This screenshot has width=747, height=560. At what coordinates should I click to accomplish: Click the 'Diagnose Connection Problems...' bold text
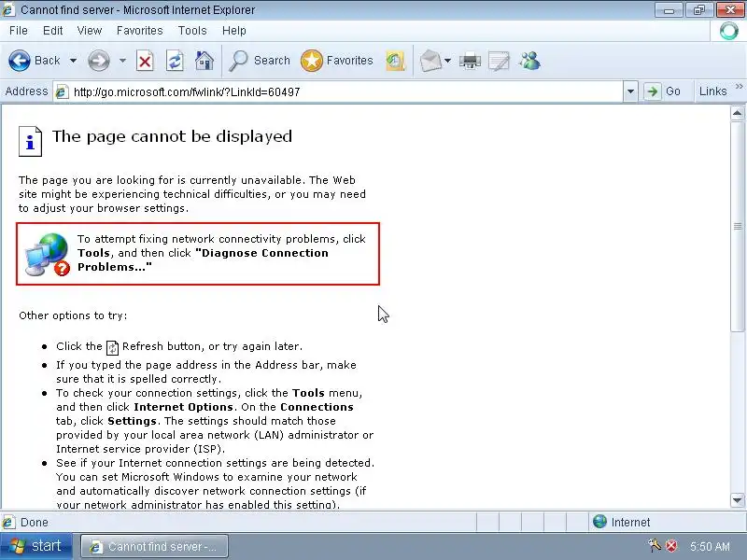pos(203,260)
